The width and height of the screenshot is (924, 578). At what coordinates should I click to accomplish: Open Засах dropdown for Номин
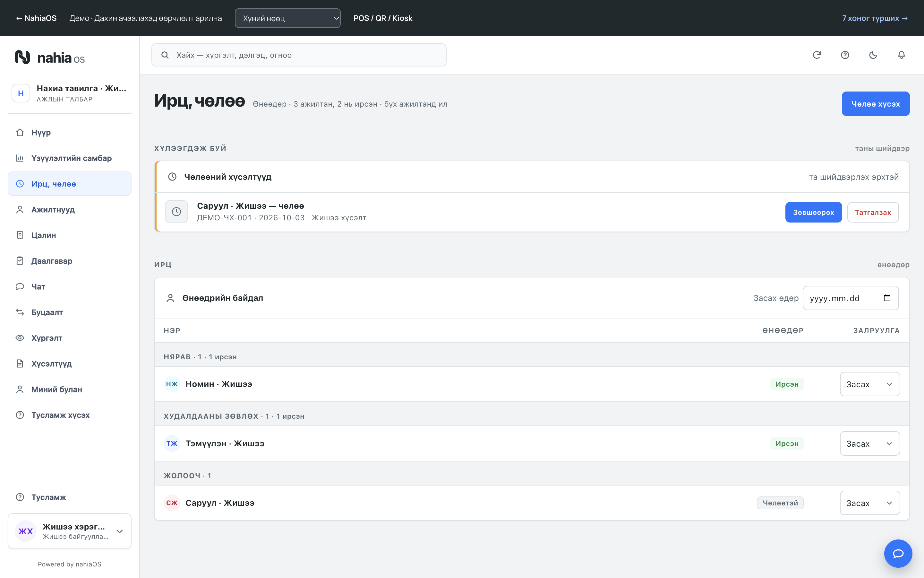coord(870,384)
